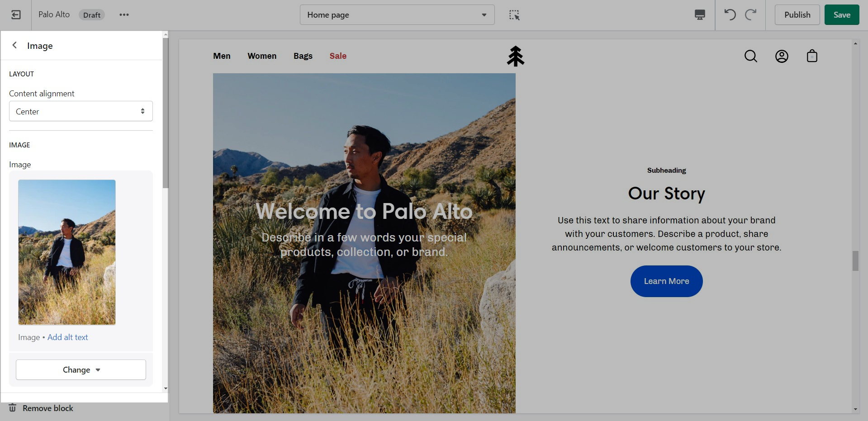
Task: Activate the element inspector selection icon
Action: point(514,15)
